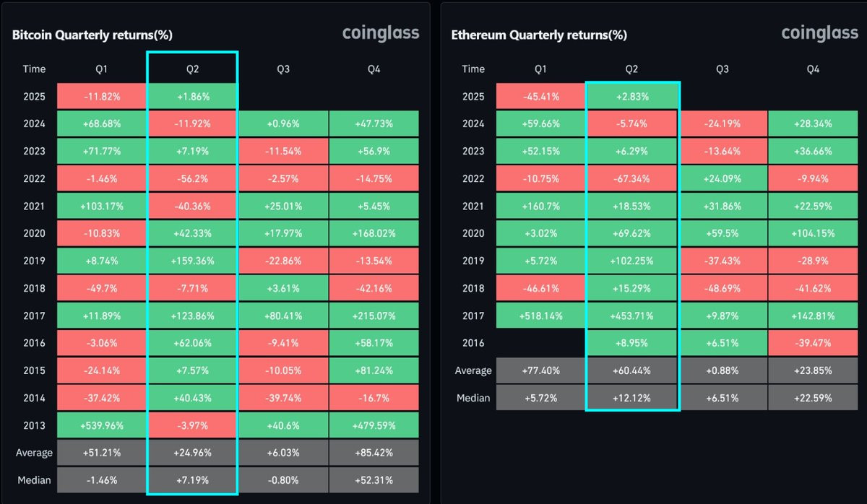
Task: Click the Bitcoin 2019 Q2 +159.36% cell
Action: [x=192, y=261]
